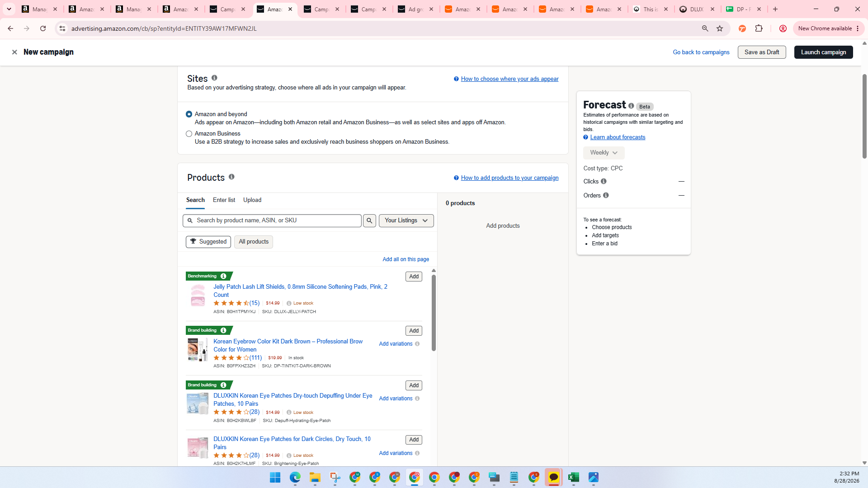The width and height of the screenshot is (868, 488).
Task: Open Excel from the taskbar
Action: tap(574, 478)
